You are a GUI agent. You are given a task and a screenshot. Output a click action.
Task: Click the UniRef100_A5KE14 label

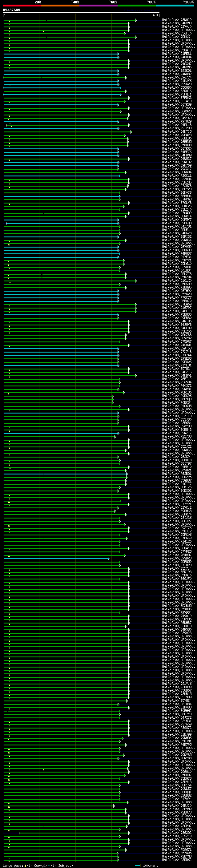pyautogui.click(x=177, y=230)
